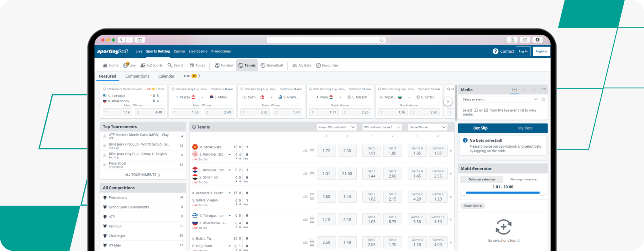Click the Register button
Viewport: 644px width, 251px height.
541,51
